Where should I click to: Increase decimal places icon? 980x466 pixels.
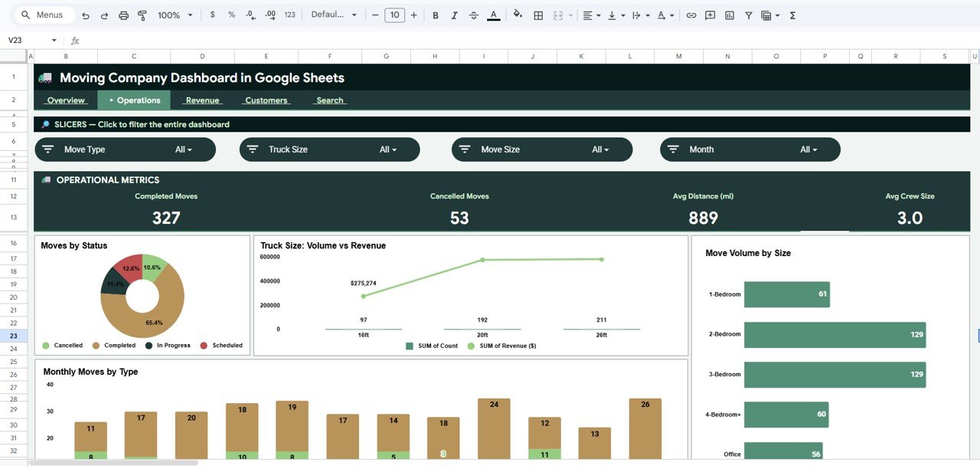[269, 15]
